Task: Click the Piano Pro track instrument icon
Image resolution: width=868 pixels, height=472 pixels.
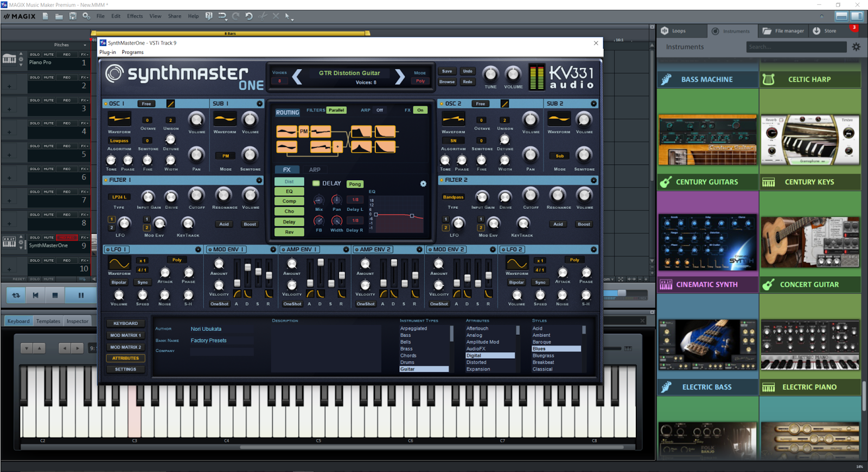Action: (x=9, y=59)
